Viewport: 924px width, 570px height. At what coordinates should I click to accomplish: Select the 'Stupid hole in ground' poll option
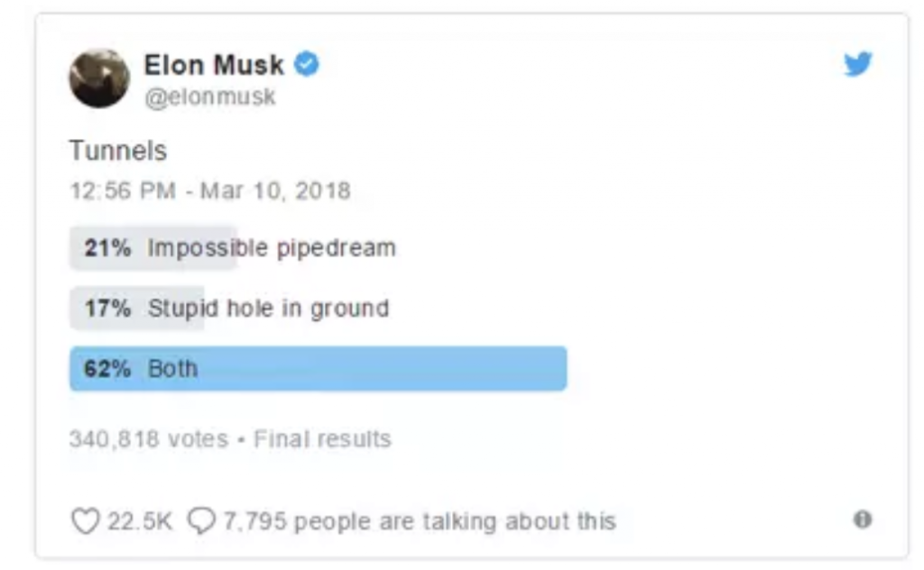[x=268, y=308]
